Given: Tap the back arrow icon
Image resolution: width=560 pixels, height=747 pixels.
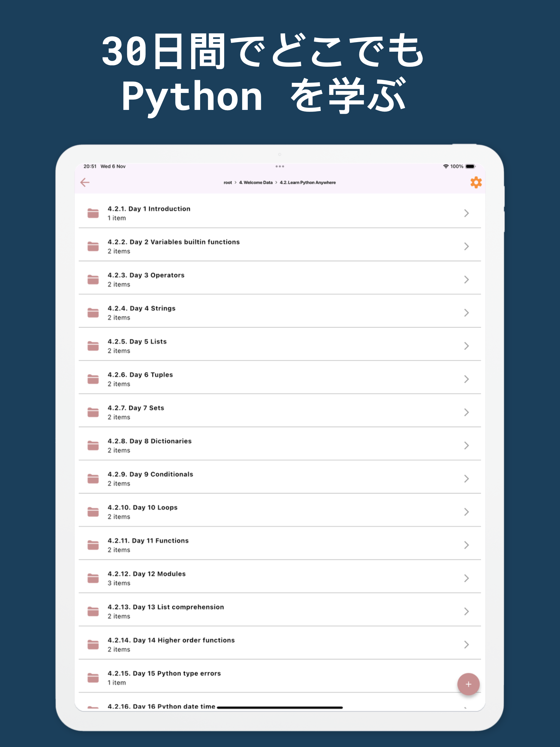Looking at the screenshot, I should (x=85, y=182).
